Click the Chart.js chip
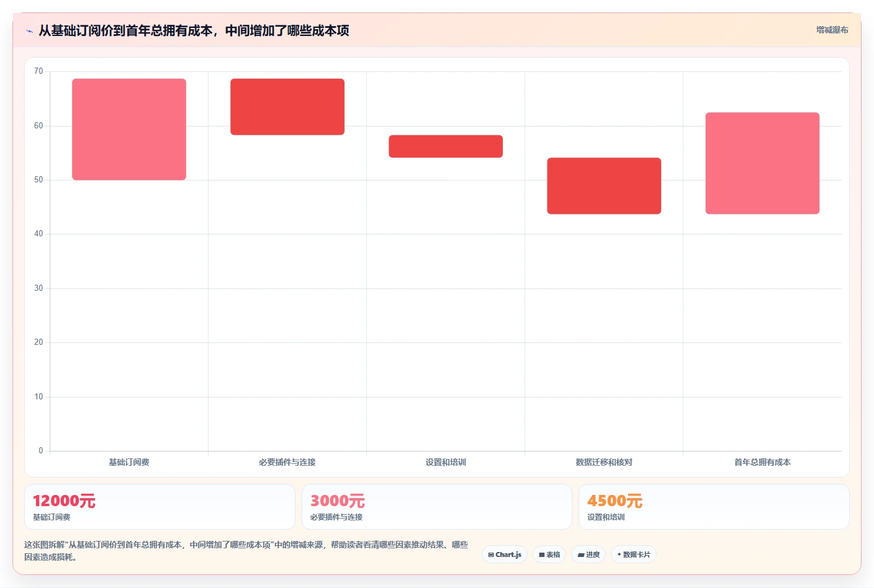 [505, 555]
